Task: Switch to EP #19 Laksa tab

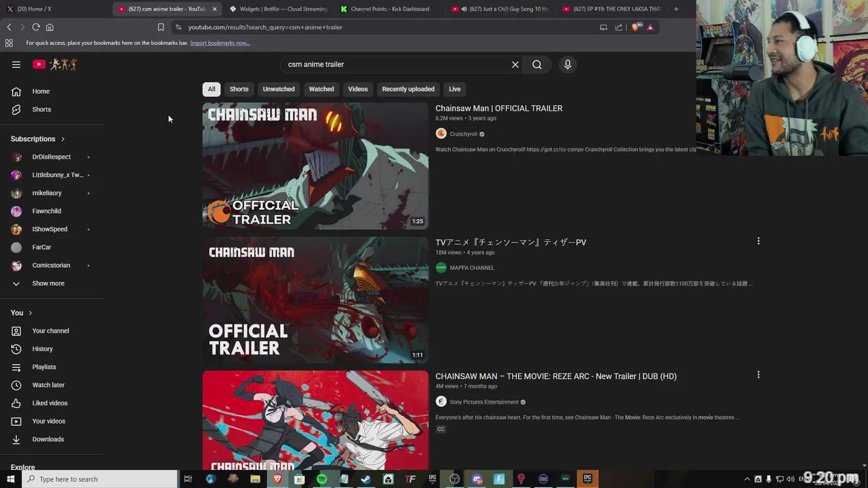Action: [x=612, y=9]
